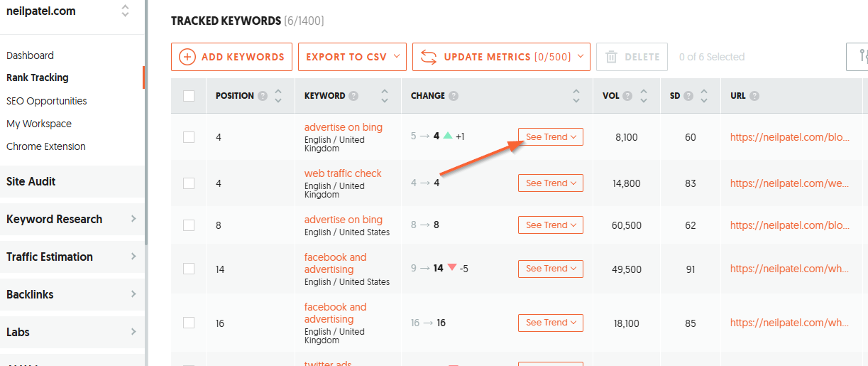The height and width of the screenshot is (366, 868).
Task: Toggle the select-all checkbox in header
Action: 189,96
